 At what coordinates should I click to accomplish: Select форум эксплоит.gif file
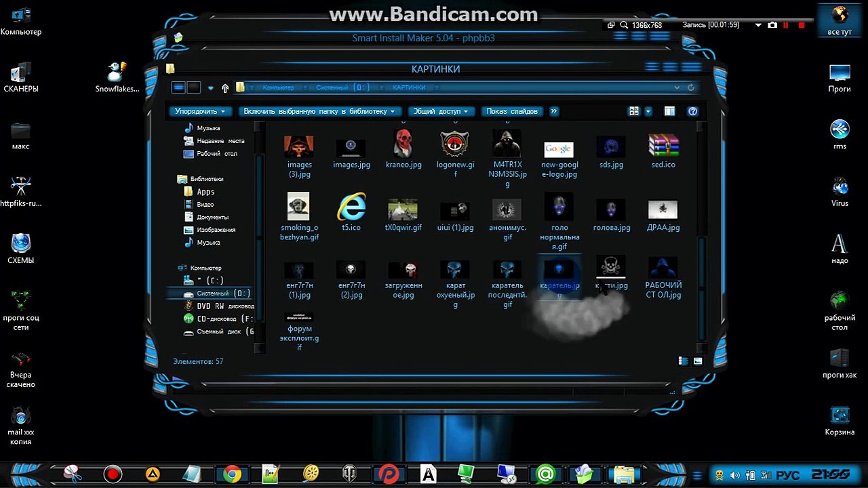(299, 332)
